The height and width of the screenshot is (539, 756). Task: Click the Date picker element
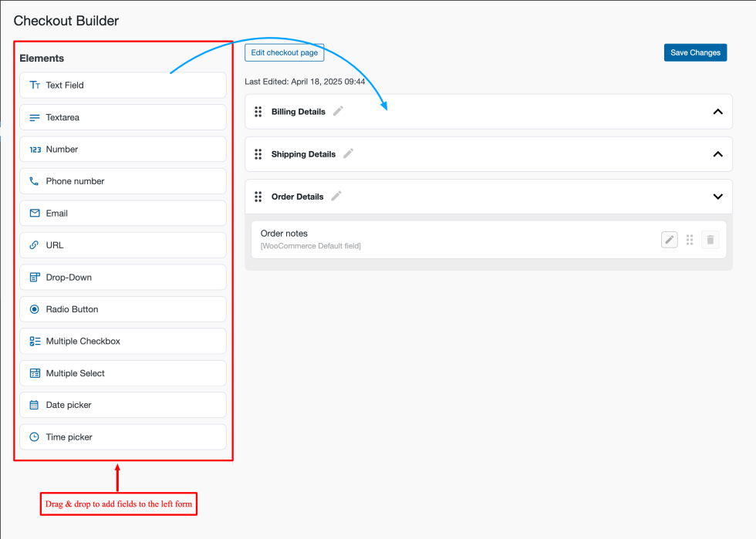pyautogui.click(x=123, y=405)
